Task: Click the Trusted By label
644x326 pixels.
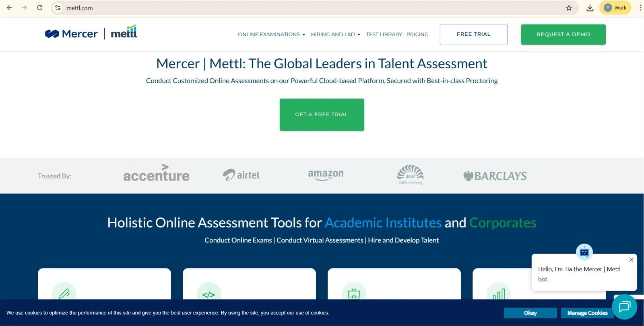Action: tap(55, 176)
